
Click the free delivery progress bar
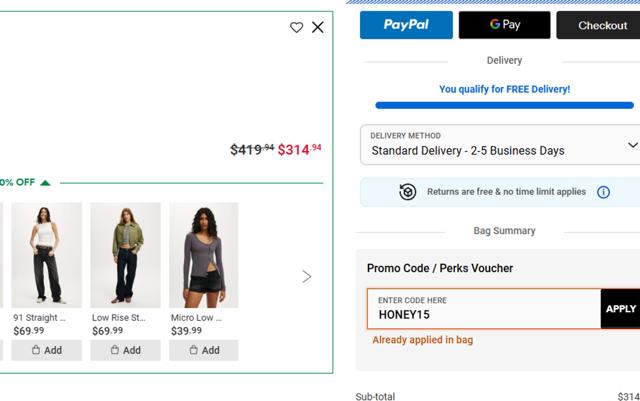click(504, 105)
